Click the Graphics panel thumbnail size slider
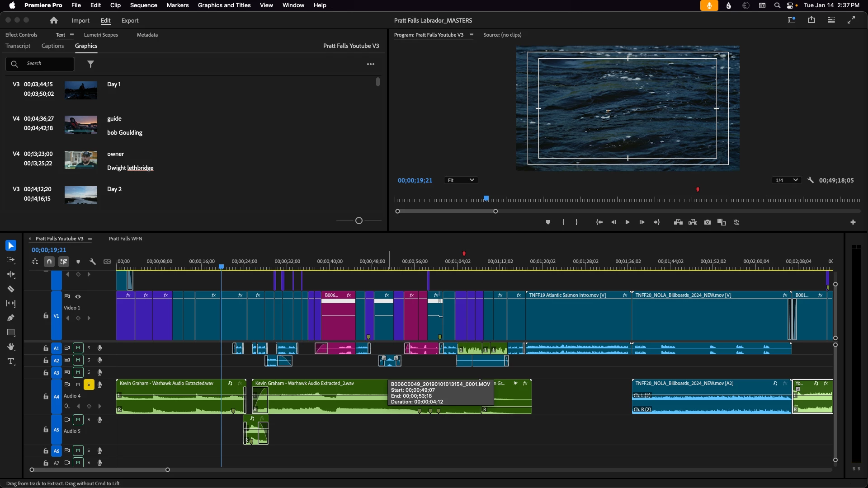868x488 pixels. point(359,221)
